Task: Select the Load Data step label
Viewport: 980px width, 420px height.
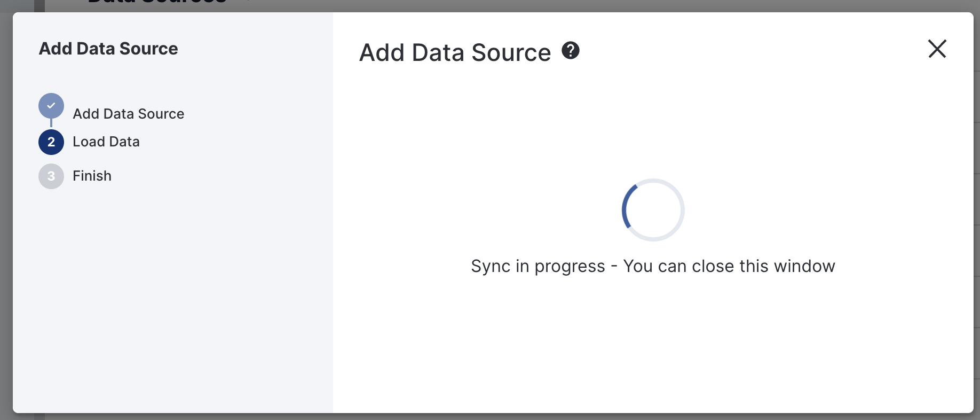Action: (106, 142)
